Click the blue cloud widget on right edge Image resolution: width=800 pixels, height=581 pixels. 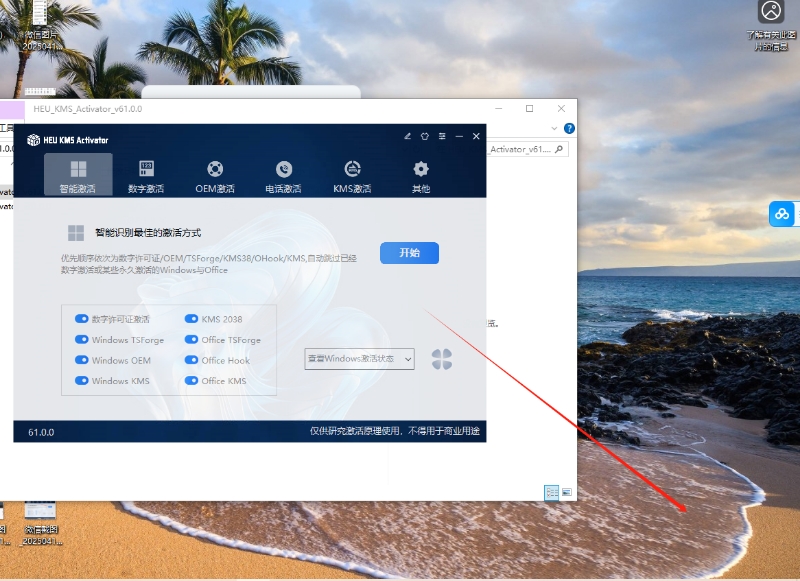tap(782, 214)
